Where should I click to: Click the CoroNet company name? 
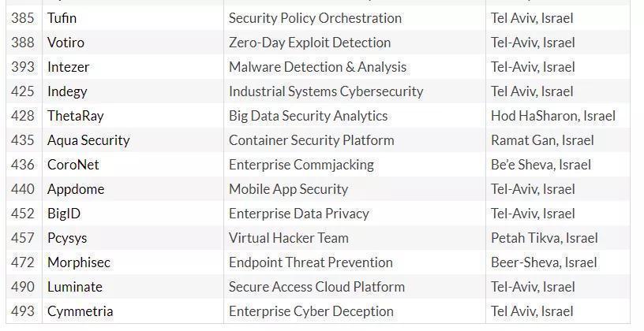73,165
